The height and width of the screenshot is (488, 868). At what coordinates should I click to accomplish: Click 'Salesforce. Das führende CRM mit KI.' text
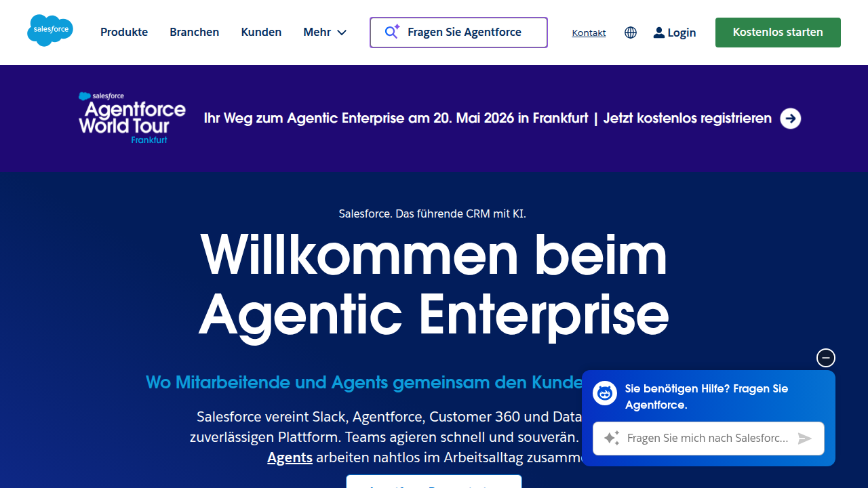click(x=433, y=213)
